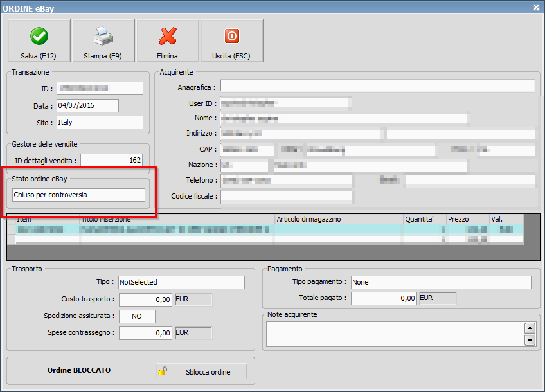Click the Elimina button label

(x=167, y=56)
